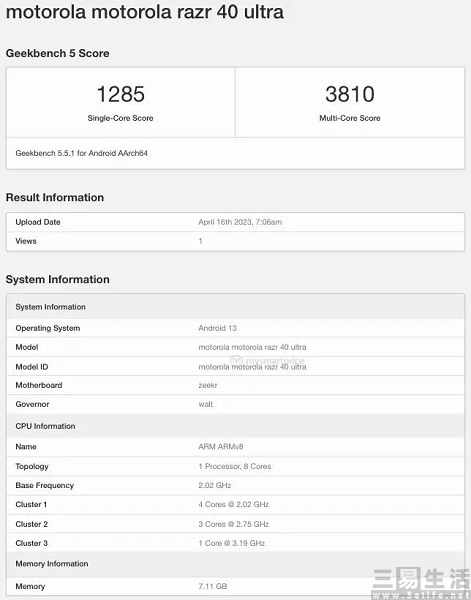Viewport: 471px width, 600px height.
Task: Click the page title 'motorola motorola razr 40 ultra'
Action: tap(145, 12)
